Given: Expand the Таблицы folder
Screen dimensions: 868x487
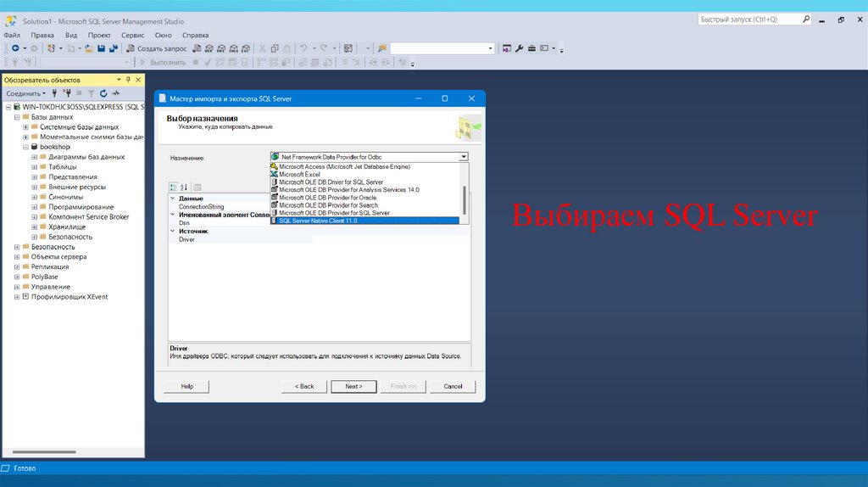Looking at the screenshot, I should tap(34, 167).
